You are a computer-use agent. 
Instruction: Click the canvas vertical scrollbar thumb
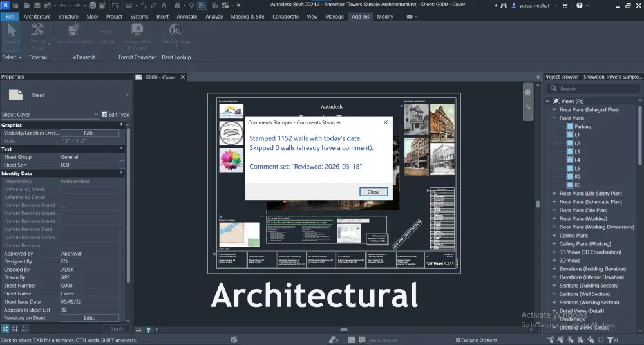click(x=538, y=204)
